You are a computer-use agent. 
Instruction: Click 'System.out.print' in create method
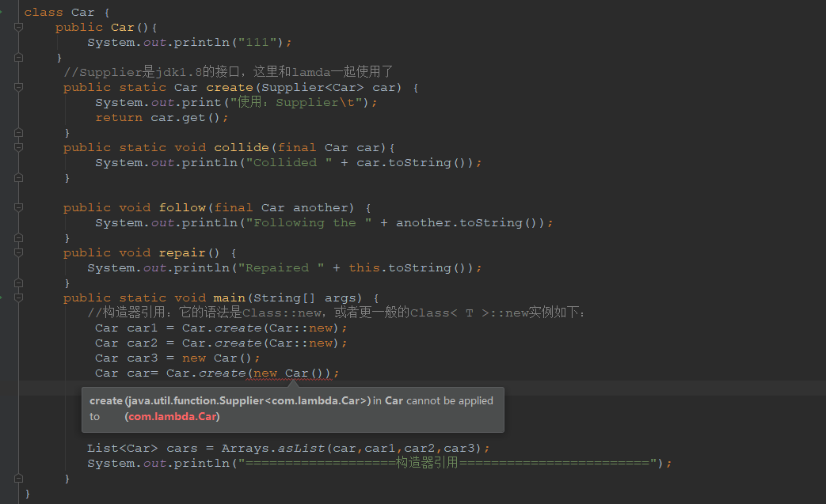click(158, 103)
